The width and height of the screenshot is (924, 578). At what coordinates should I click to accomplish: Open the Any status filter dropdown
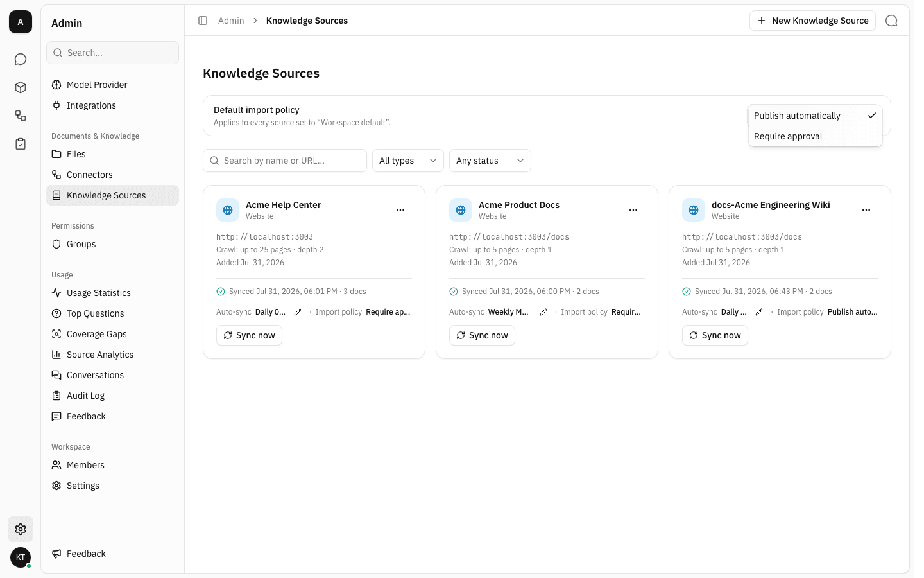490,161
